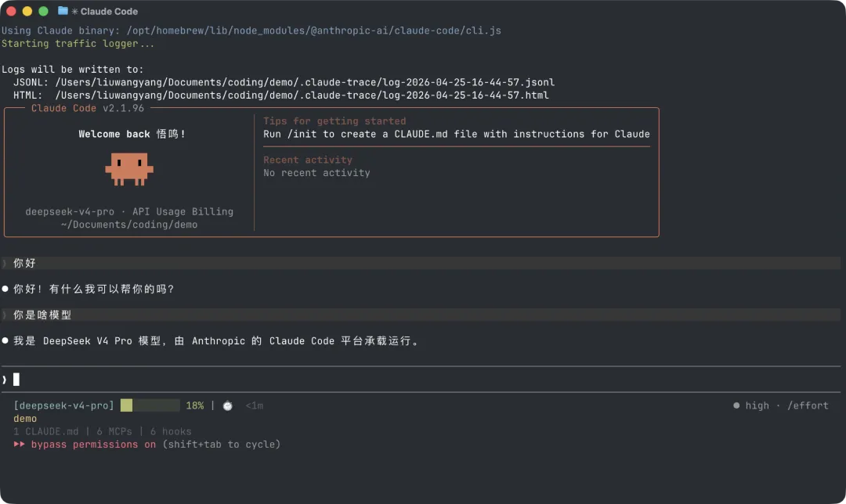Click the 'high' effort level label
Viewport: 846px width, 504px height.
(757, 405)
